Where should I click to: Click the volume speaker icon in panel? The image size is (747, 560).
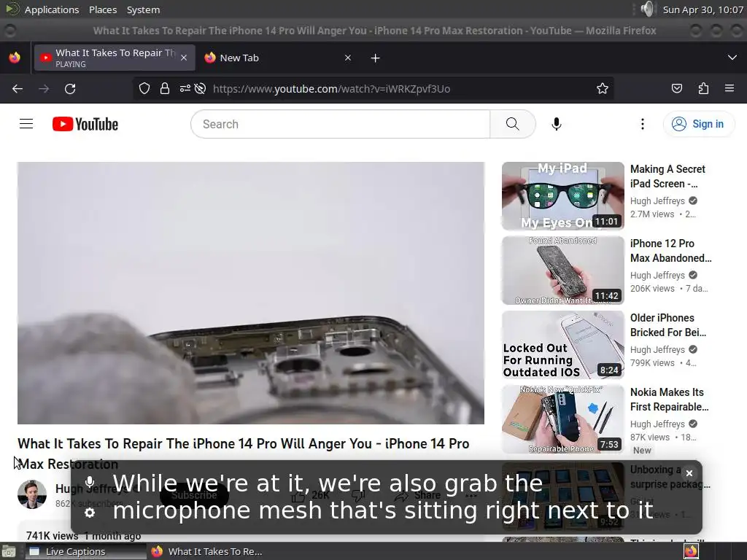[x=648, y=9]
